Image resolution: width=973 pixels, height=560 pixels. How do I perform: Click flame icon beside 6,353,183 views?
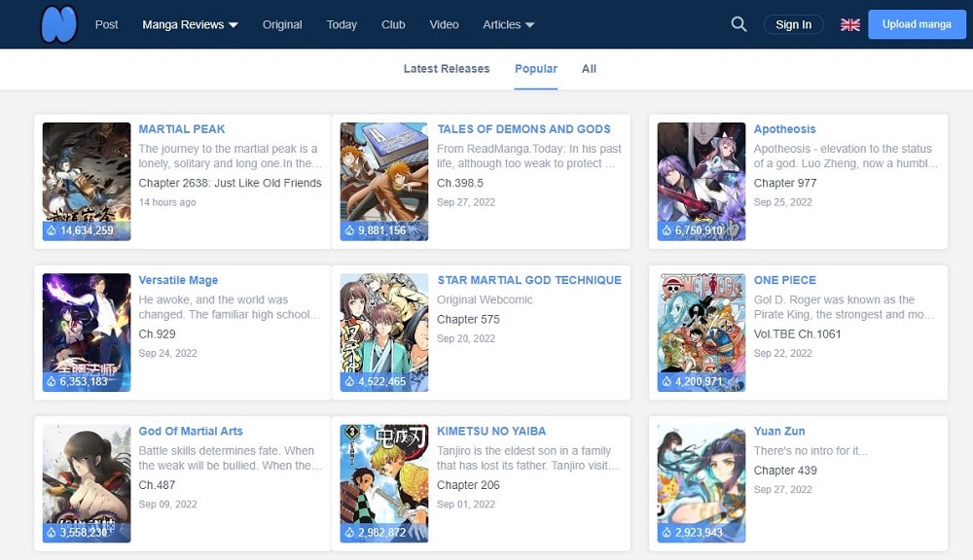[x=52, y=381]
